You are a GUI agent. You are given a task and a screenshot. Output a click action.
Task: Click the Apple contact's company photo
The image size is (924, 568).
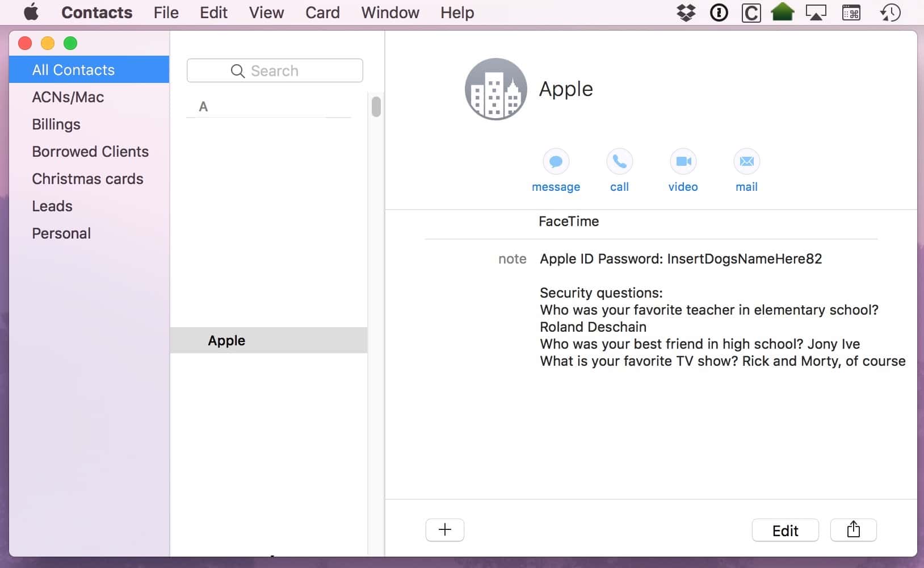point(495,89)
